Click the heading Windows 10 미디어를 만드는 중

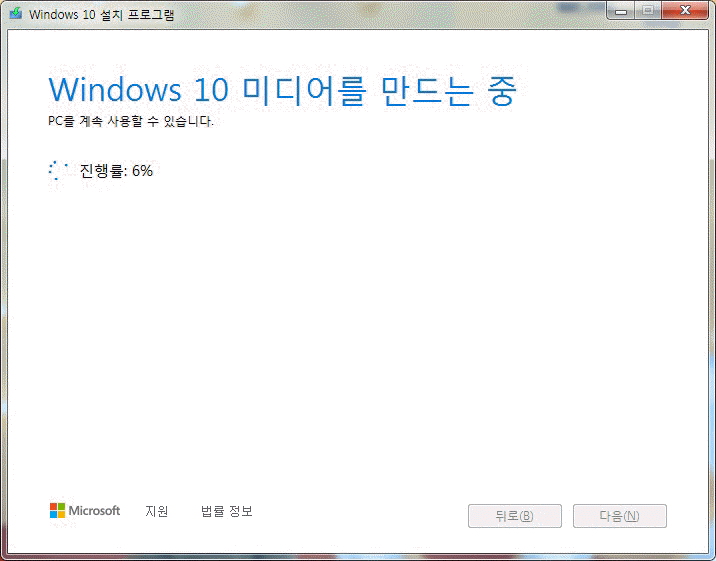click(283, 90)
